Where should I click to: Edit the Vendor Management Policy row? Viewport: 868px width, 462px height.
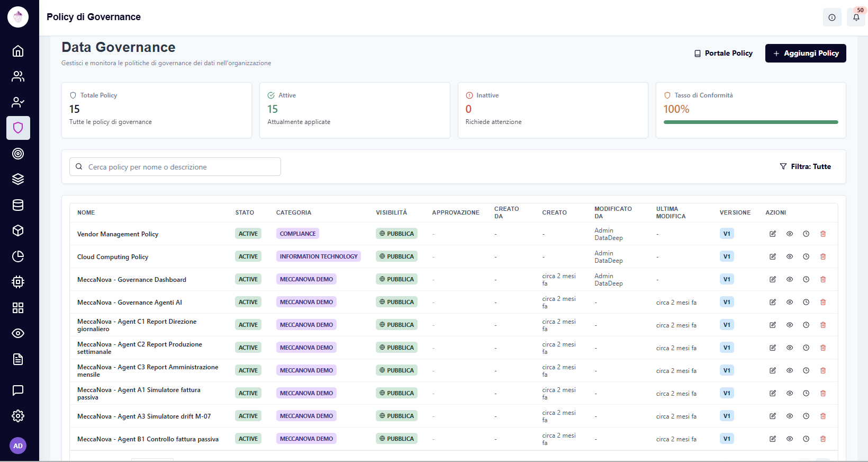click(773, 234)
